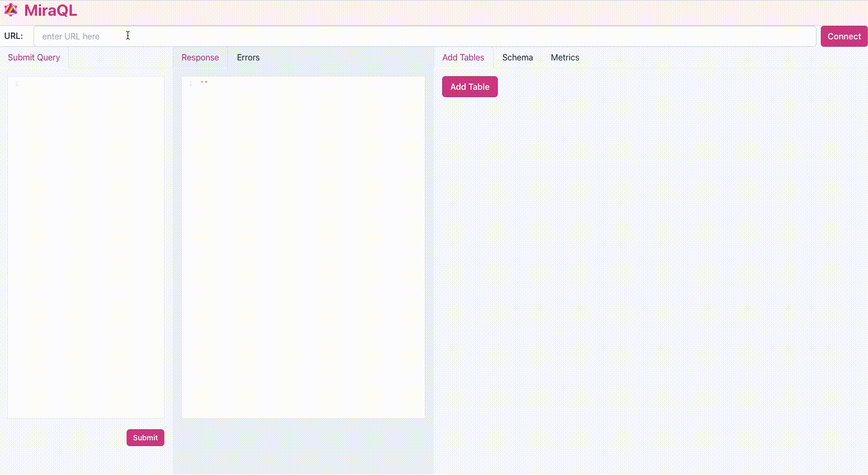Open the Schema tab

517,57
